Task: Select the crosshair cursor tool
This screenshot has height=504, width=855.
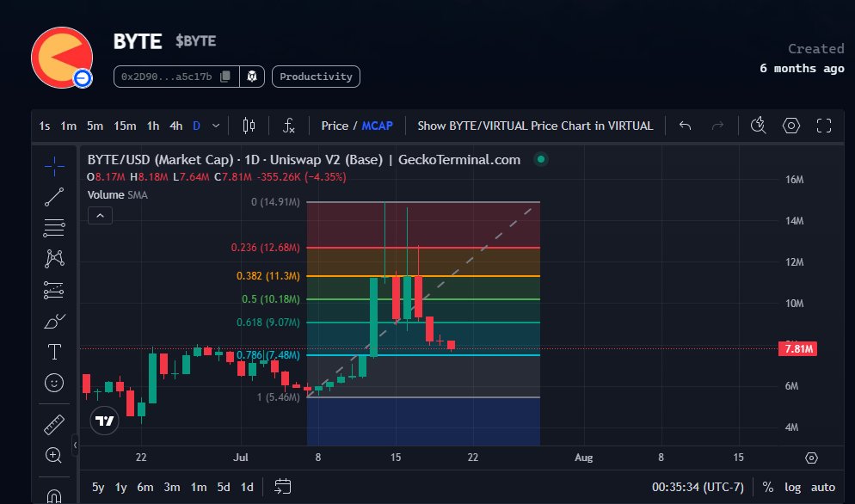Action: (54, 166)
